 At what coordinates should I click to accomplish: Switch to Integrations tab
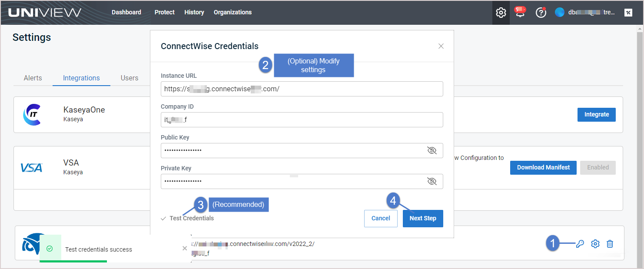pyautogui.click(x=81, y=78)
